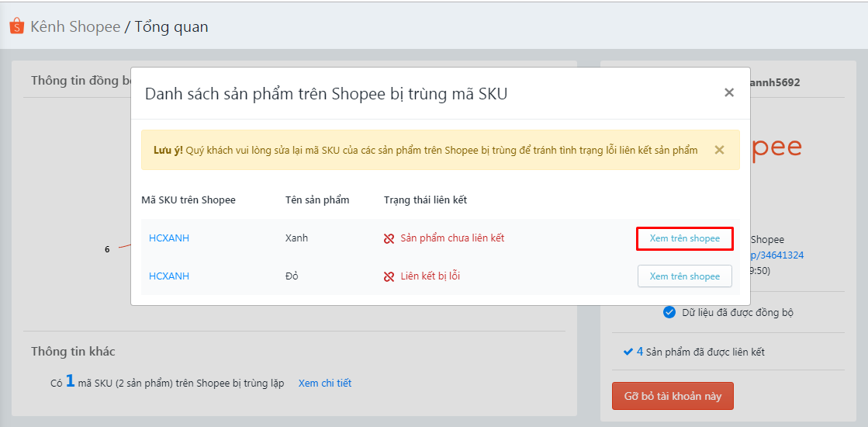868x427 pixels.
Task: Select Mã SKU trên Shopee column header
Action: click(x=188, y=200)
